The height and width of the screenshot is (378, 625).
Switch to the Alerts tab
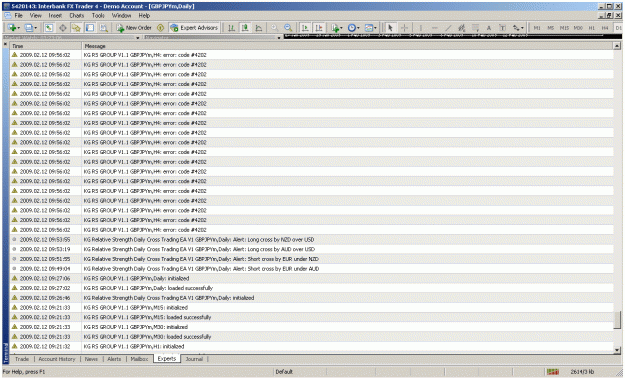[114, 359]
